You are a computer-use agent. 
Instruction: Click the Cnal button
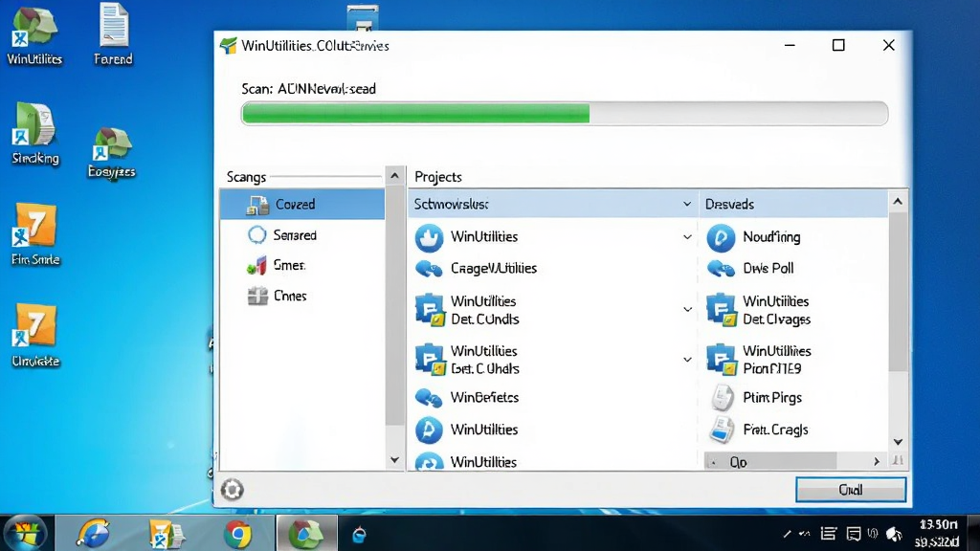(851, 490)
